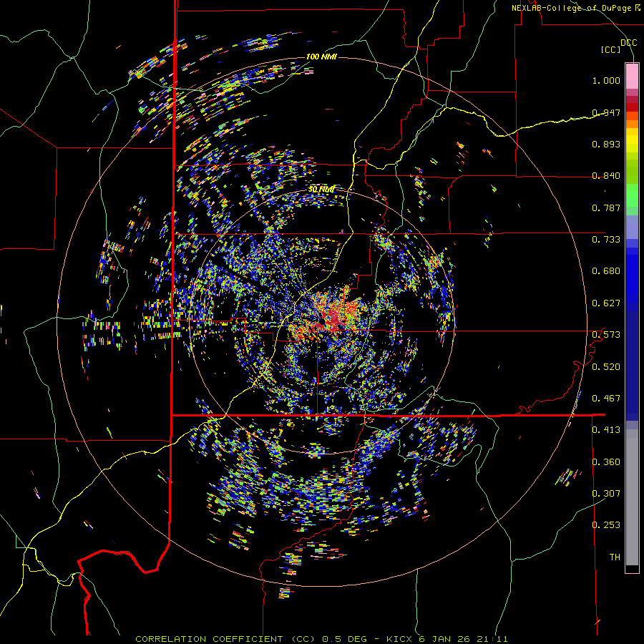Click the bright green segment of color bar
Screen dimensions: 644x644
point(632,195)
